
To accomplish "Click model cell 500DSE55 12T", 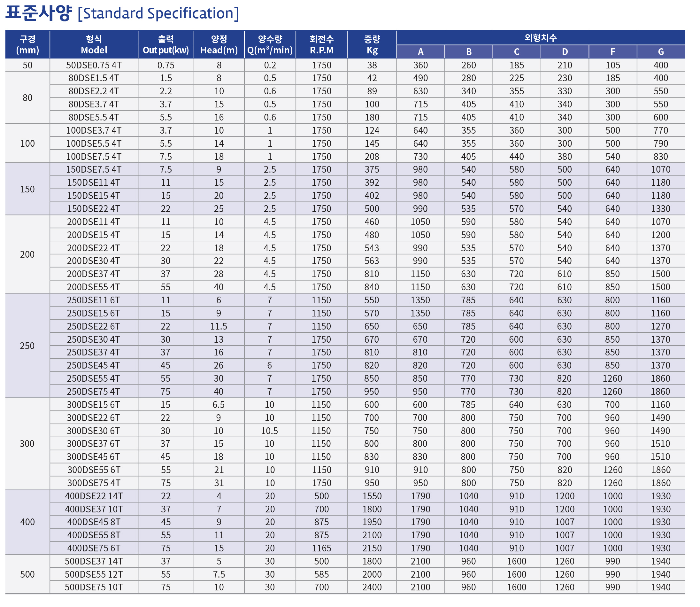I will pyautogui.click(x=94, y=574).
